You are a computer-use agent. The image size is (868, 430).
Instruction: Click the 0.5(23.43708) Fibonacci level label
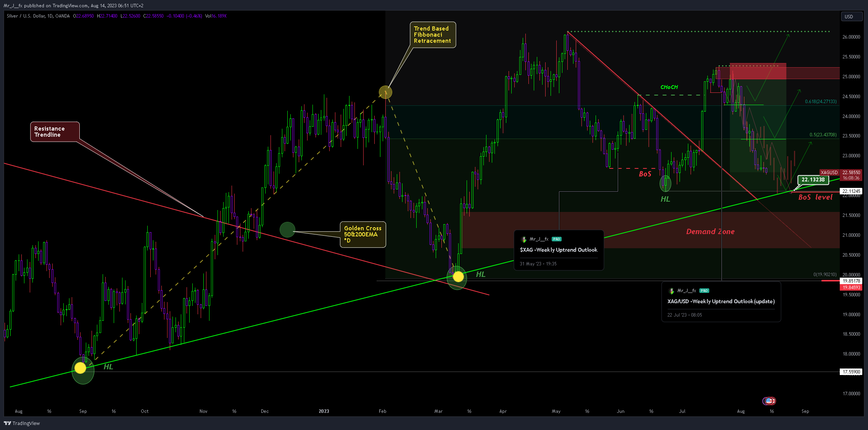coord(823,135)
